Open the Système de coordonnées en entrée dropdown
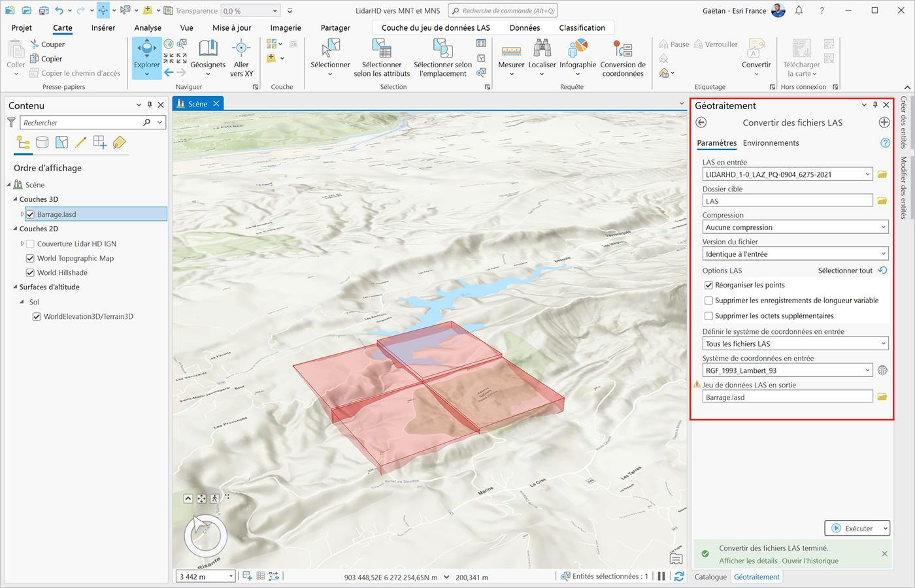The height and width of the screenshot is (588, 915). 867,370
